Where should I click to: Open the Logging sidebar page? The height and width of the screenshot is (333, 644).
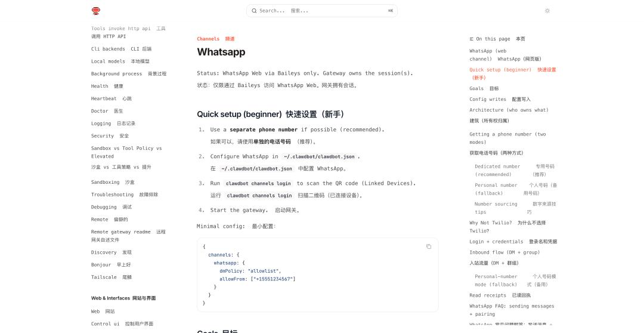coord(113,124)
